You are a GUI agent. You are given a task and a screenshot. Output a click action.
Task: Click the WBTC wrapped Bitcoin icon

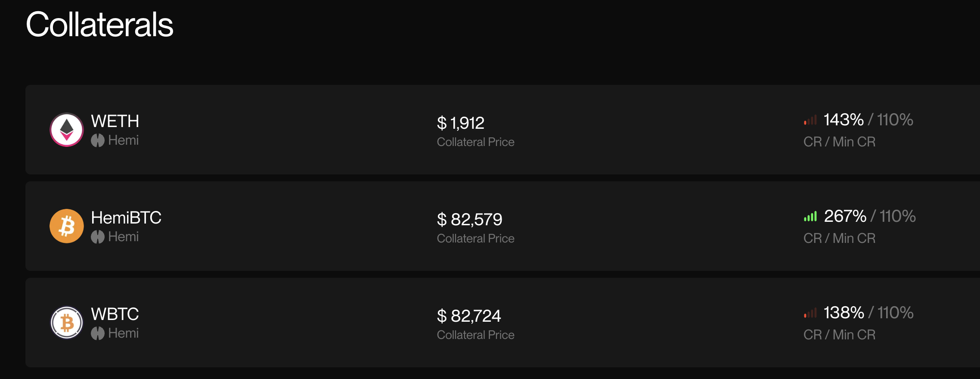click(x=67, y=323)
